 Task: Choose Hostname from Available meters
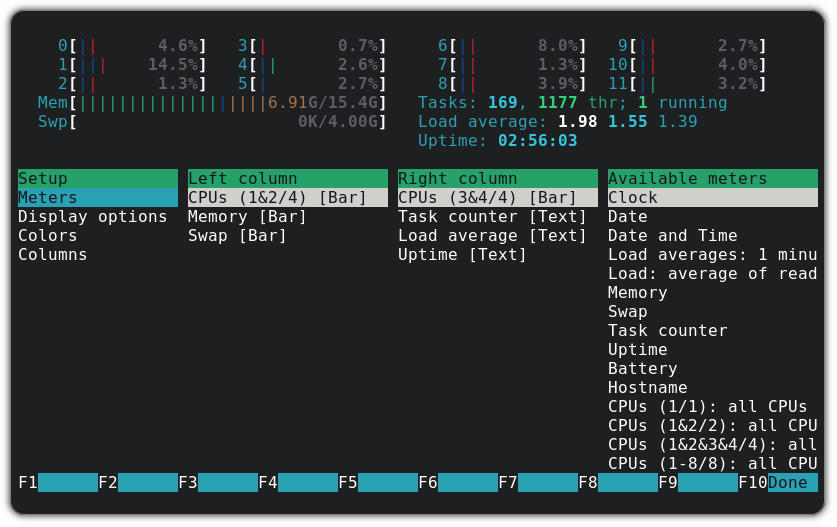point(648,388)
